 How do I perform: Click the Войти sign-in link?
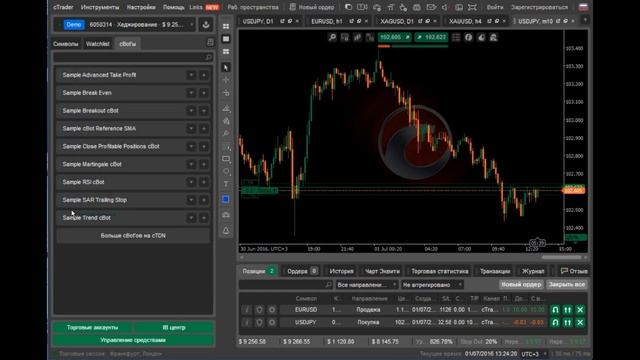coord(495,7)
